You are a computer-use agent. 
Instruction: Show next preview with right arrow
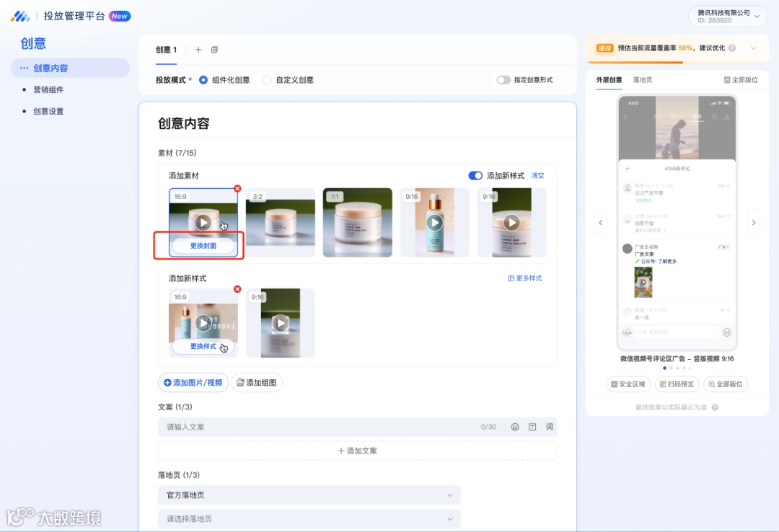(x=753, y=223)
